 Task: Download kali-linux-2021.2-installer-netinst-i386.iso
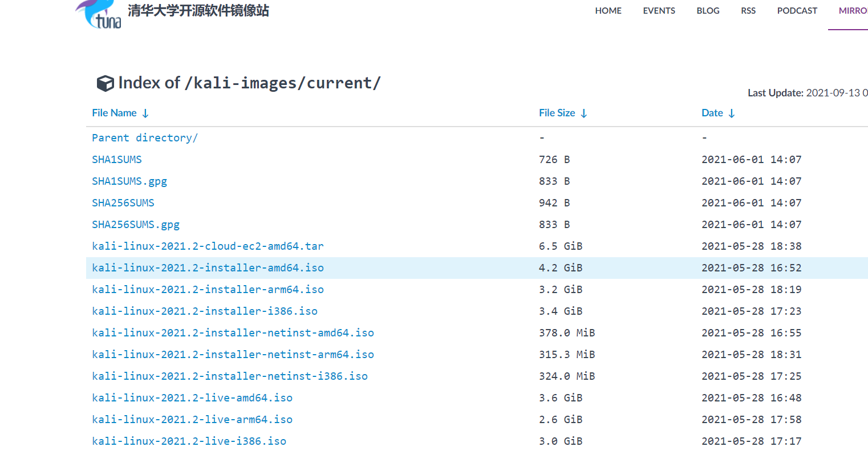tap(230, 376)
